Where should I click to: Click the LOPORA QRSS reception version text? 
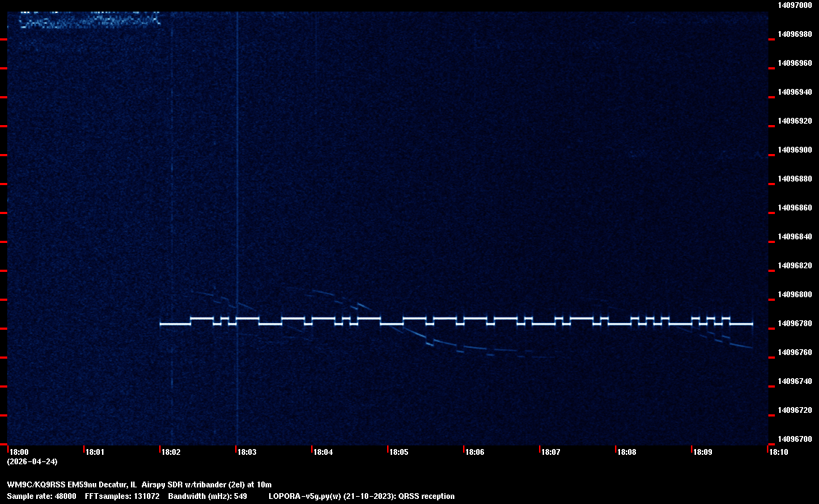(x=361, y=496)
